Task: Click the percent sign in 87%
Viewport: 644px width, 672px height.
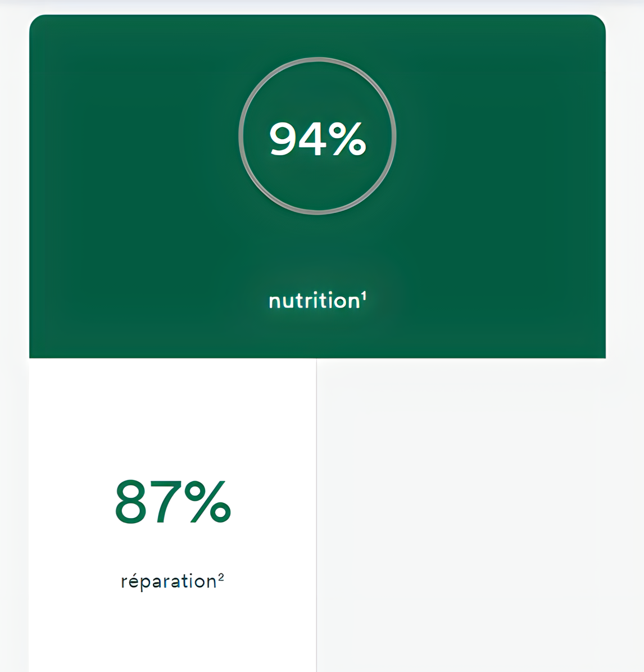Action: tap(208, 501)
